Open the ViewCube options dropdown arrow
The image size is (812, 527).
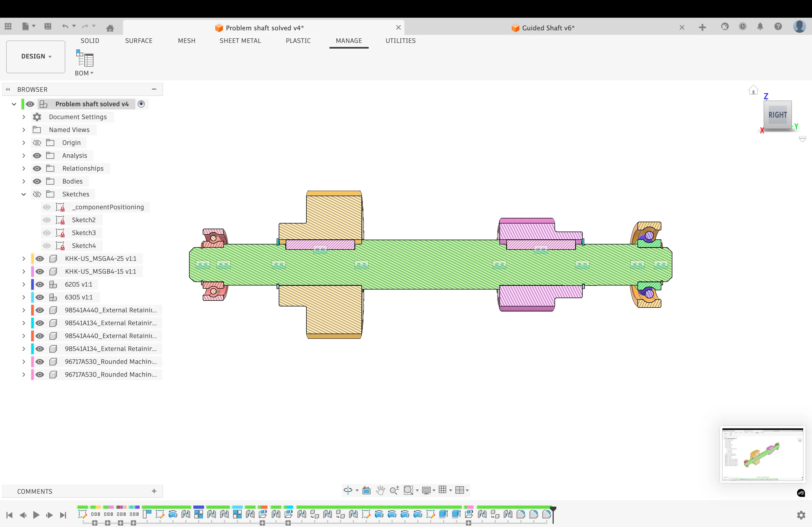click(x=802, y=139)
